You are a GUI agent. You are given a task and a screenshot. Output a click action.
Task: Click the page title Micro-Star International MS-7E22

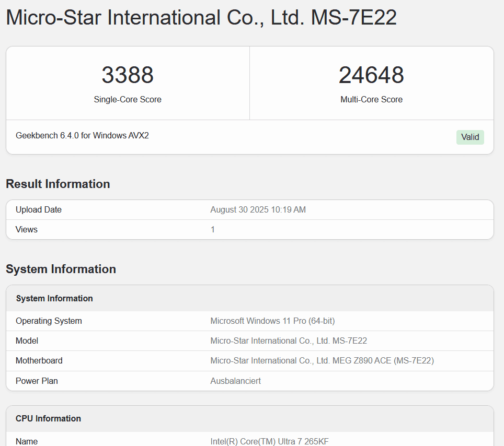pos(201,17)
